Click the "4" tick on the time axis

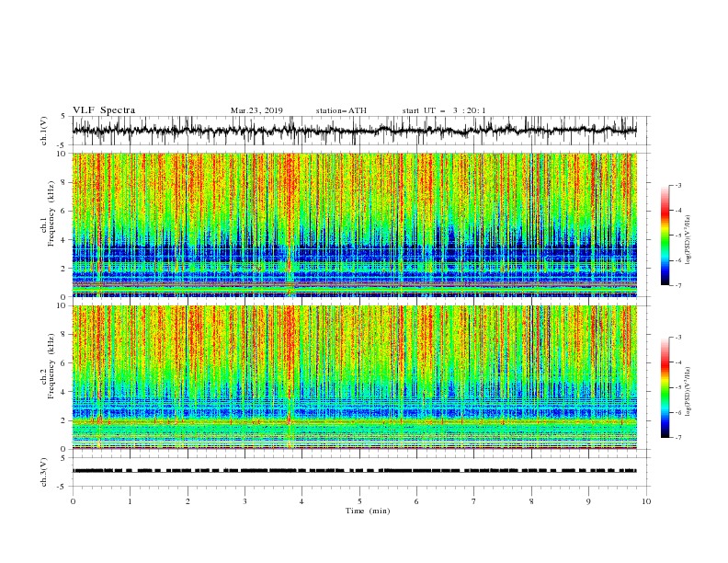pyautogui.click(x=302, y=501)
